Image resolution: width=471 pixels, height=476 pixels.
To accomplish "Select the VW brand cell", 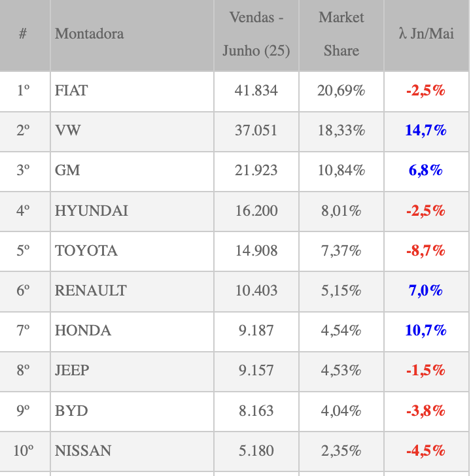I will tap(68, 131).
